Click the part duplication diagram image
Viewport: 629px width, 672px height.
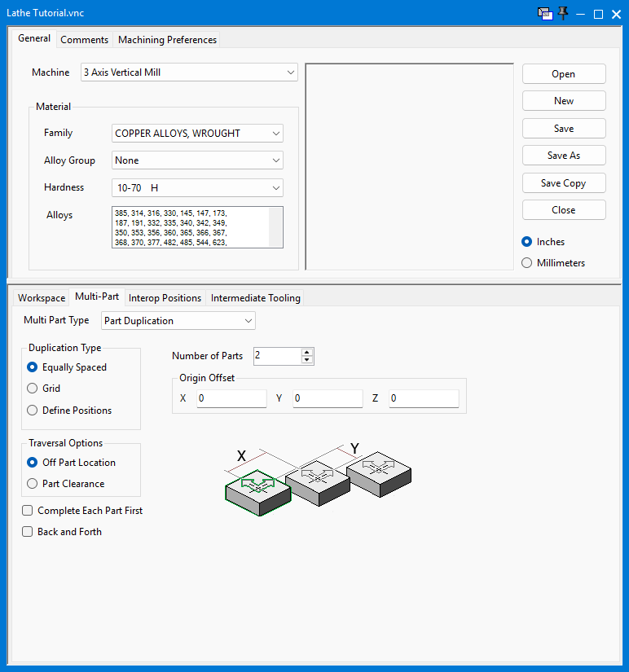click(x=318, y=480)
